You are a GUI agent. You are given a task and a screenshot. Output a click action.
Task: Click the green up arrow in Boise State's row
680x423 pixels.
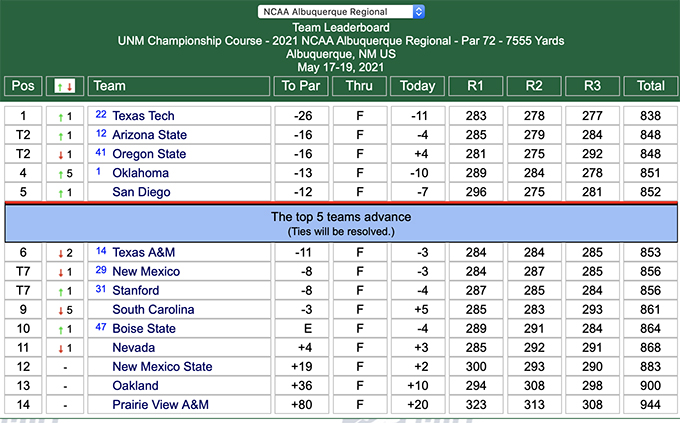pyautogui.click(x=61, y=330)
